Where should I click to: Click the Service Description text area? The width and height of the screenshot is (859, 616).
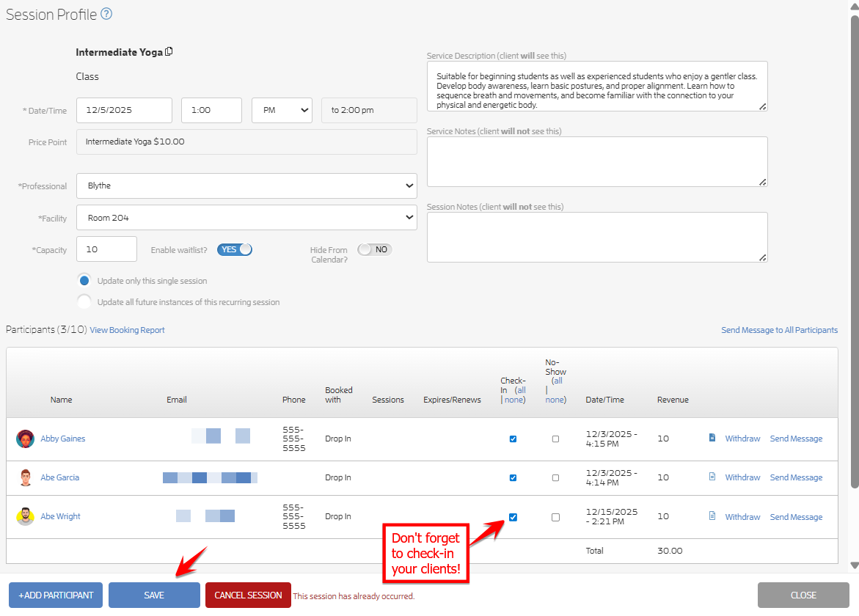click(x=597, y=87)
